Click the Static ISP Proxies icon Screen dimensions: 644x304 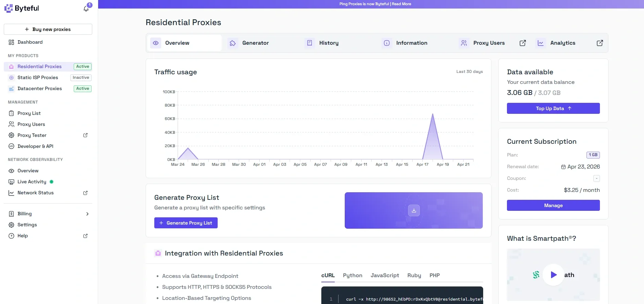tap(11, 78)
